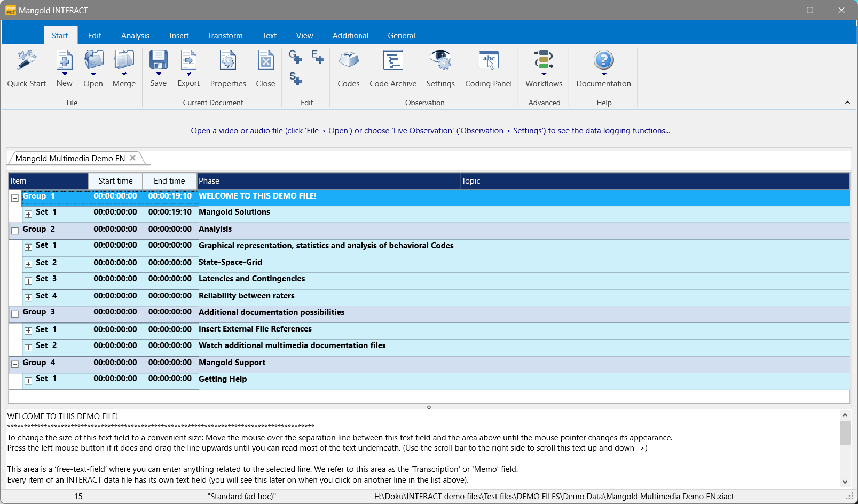
Task: Click the file path in status bar
Action: coord(554,497)
